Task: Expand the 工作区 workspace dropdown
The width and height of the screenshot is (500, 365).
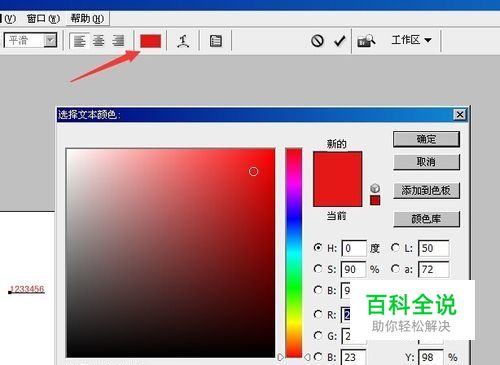Action: coord(411,40)
